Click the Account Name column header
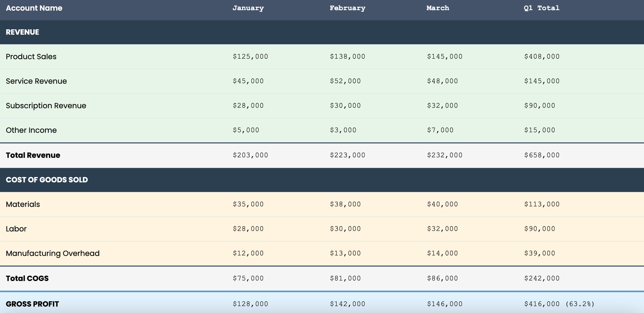This screenshot has width=644, height=313. (34, 8)
